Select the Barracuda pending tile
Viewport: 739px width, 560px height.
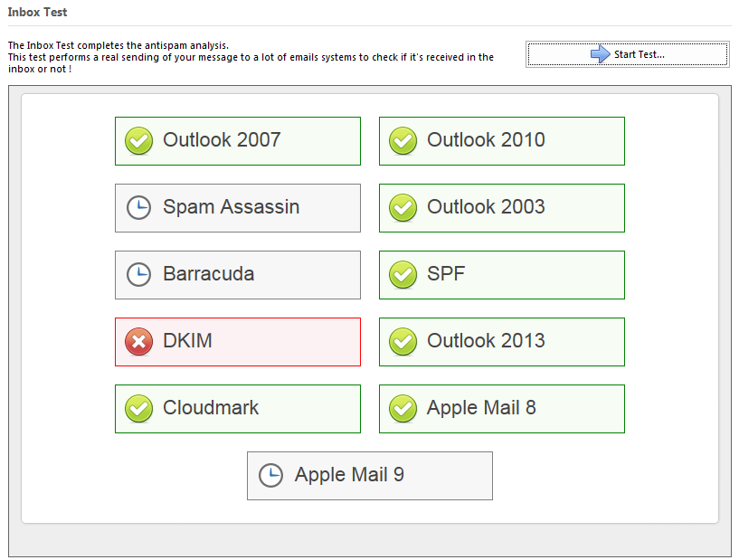pyautogui.click(x=238, y=275)
